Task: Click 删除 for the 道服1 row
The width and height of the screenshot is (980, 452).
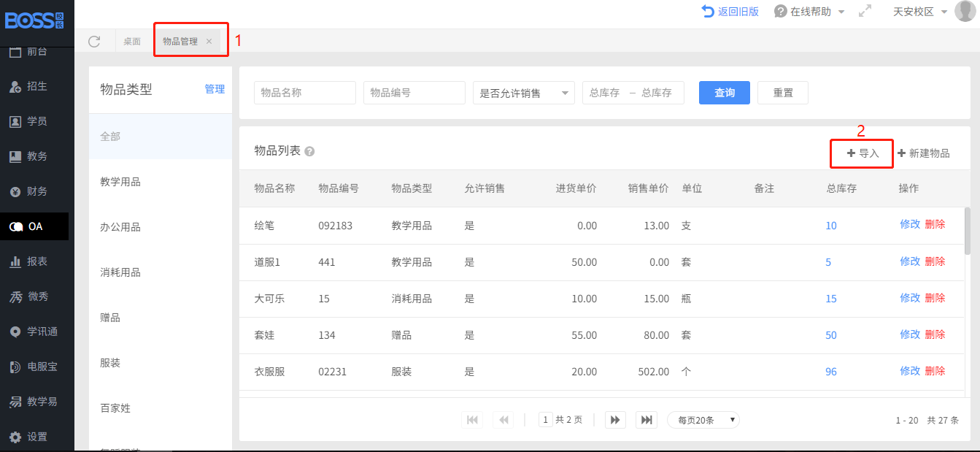Action: click(x=935, y=261)
